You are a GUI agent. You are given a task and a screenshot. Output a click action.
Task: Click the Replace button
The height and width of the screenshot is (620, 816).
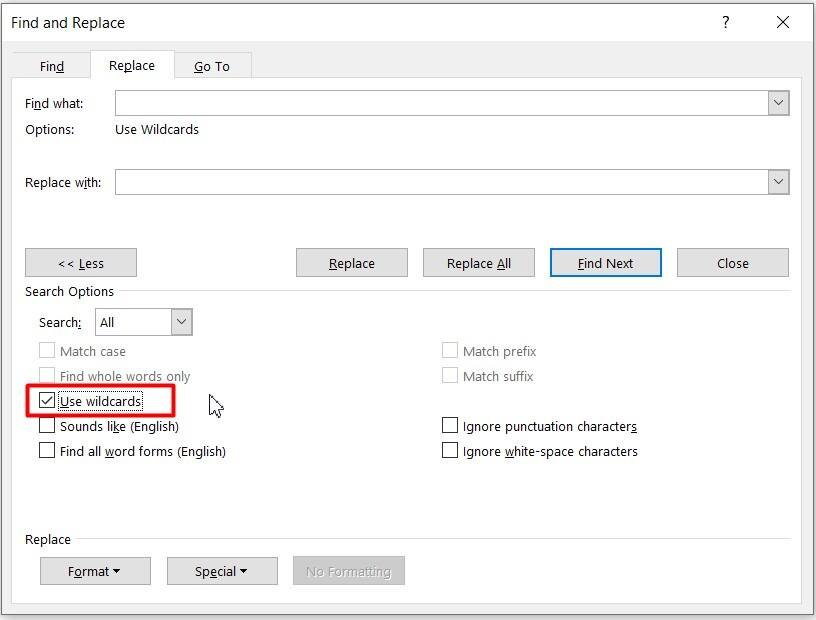pos(351,262)
